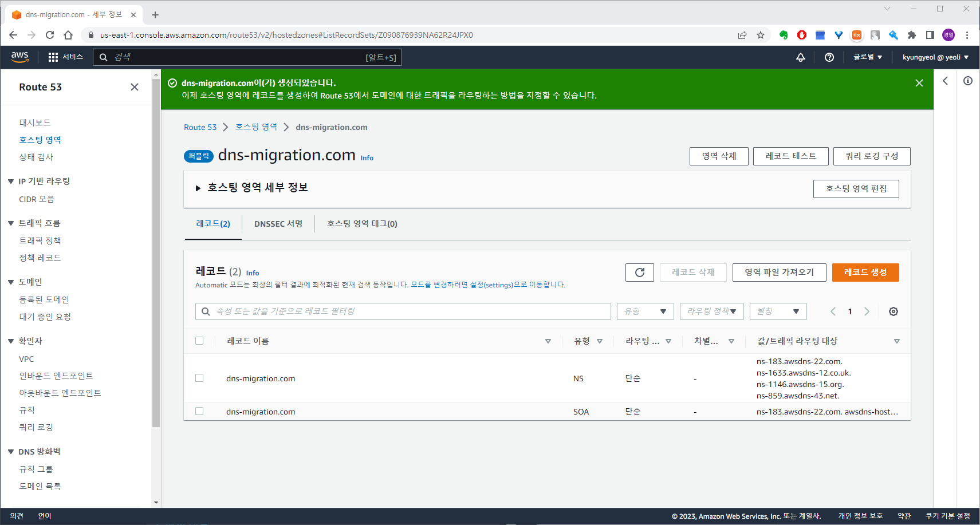Open Chrome three-dot menu
Image resolution: width=980 pixels, height=525 pixels.
click(967, 35)
